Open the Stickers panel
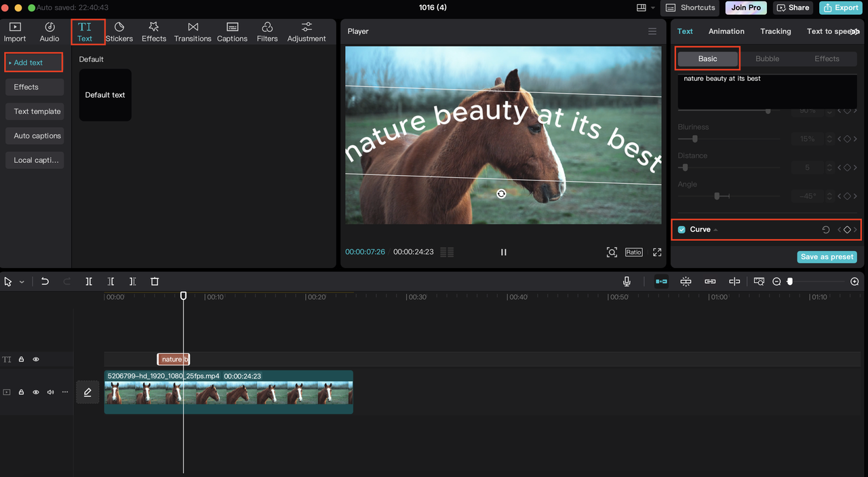 pos(119,32)
